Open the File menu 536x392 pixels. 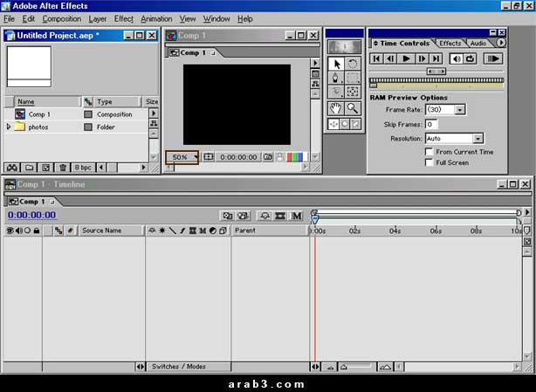(x=9, y=19)
